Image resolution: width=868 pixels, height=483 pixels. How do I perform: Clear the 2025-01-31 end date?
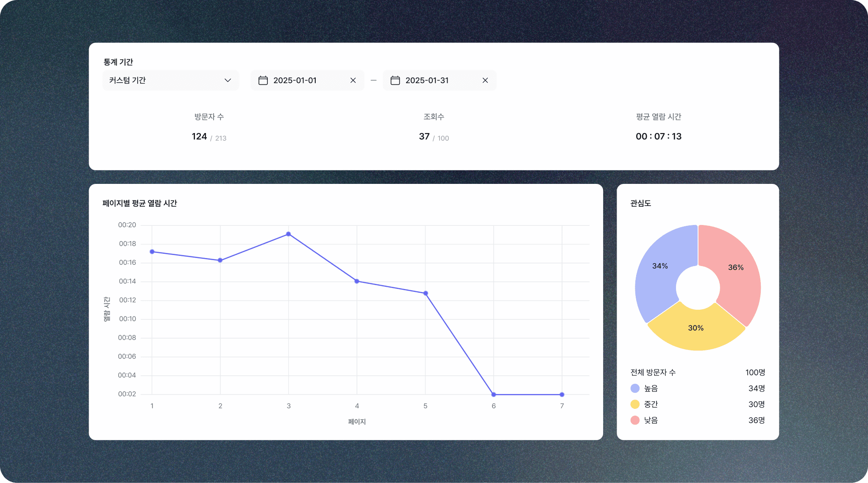485,80
